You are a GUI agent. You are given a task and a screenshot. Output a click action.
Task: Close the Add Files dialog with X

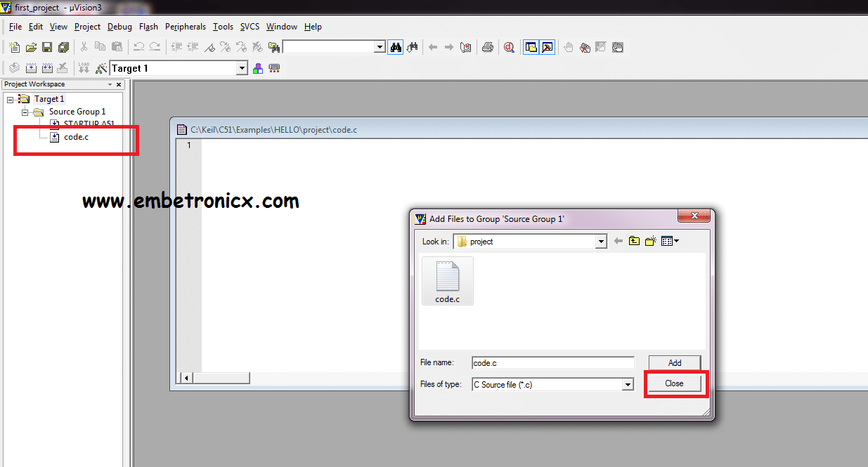[694, 216]
